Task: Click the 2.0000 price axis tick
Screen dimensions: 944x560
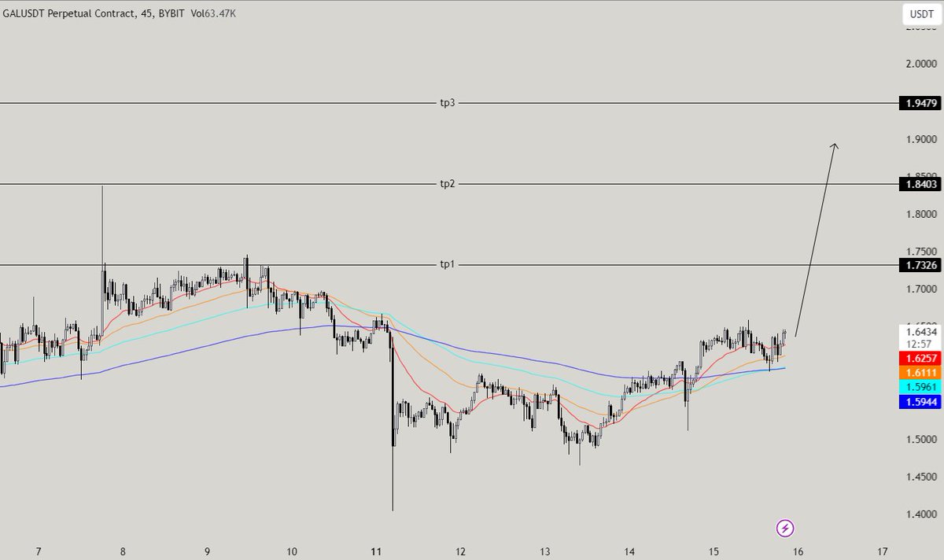Action: point(920,64)
